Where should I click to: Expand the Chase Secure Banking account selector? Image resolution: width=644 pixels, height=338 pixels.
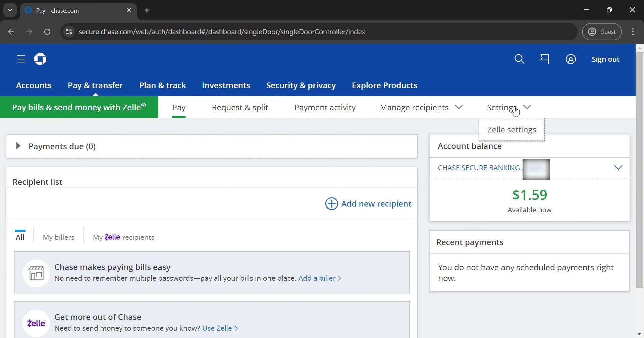618,167
